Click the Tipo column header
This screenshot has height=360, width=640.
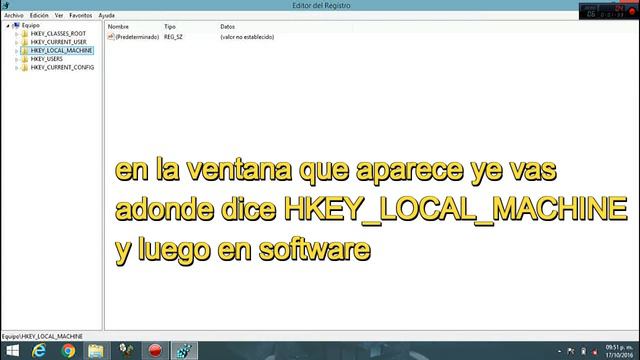click(170, 27)
